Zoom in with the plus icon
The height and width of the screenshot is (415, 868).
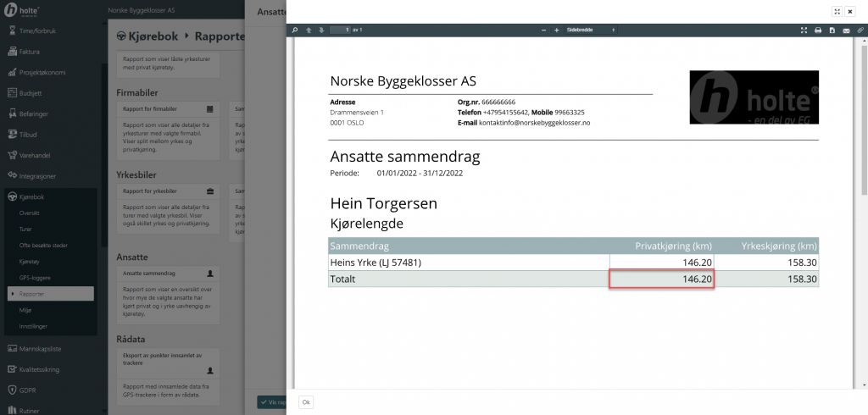(x=557, y=30)
